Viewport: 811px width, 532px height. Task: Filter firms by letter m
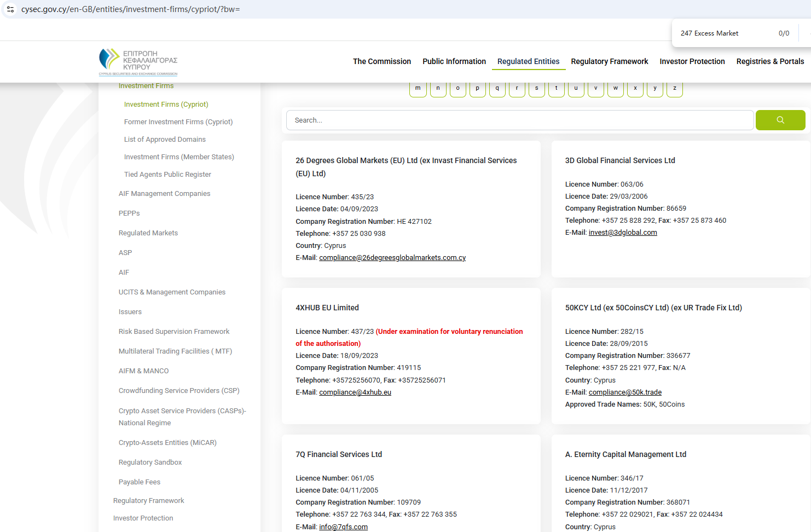click(x=418, y=88)
